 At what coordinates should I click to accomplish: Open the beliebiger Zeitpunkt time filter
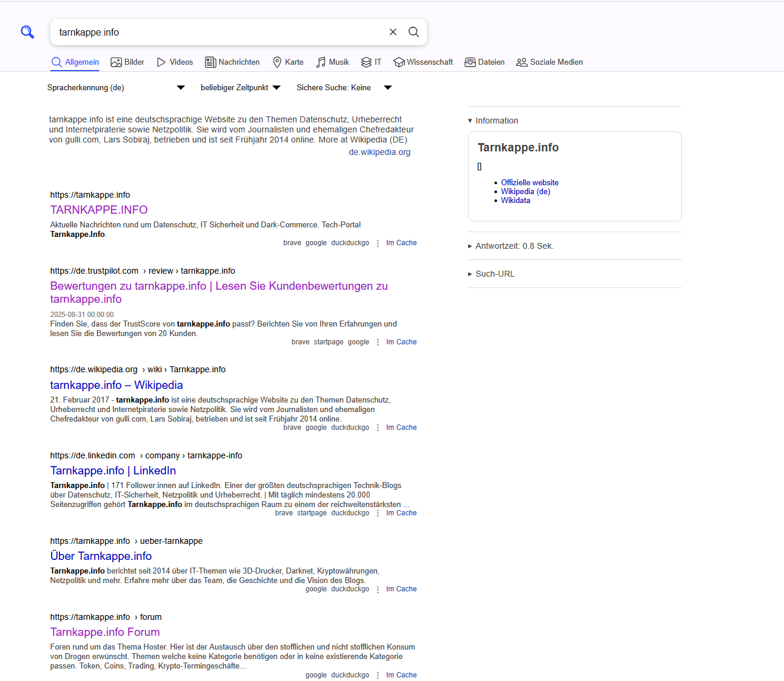(240, 88)
